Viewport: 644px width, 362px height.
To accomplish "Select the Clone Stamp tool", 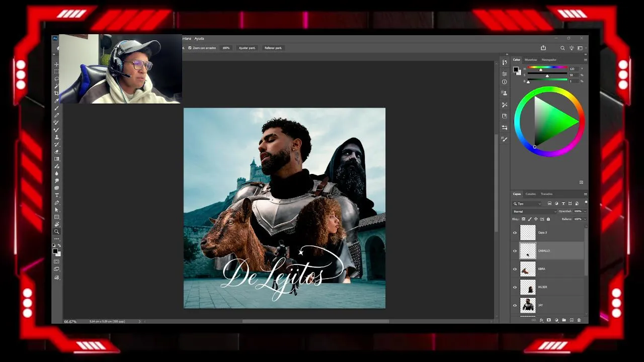I will click(x=56, y=137).
